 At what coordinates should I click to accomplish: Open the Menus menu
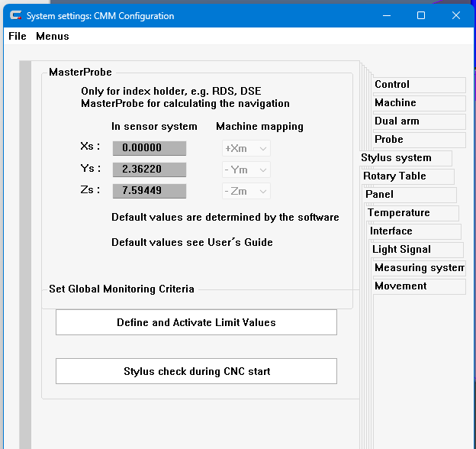(53, 36)
